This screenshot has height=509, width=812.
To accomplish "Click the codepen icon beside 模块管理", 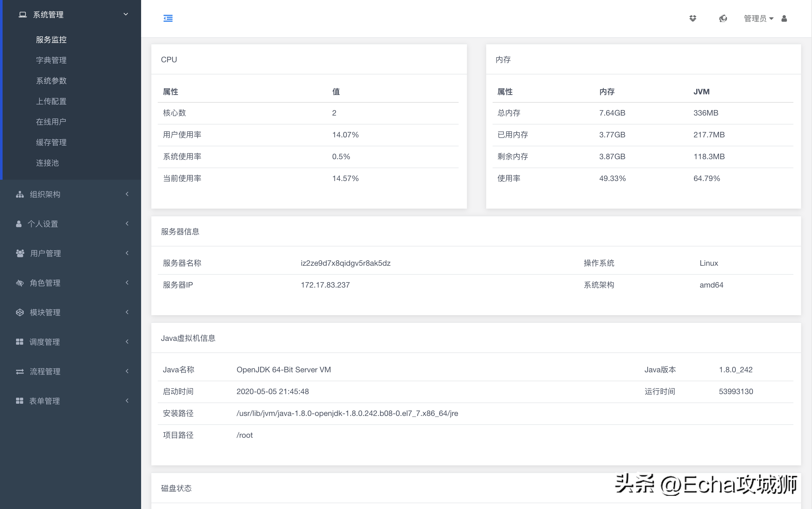I will [20, 312].
